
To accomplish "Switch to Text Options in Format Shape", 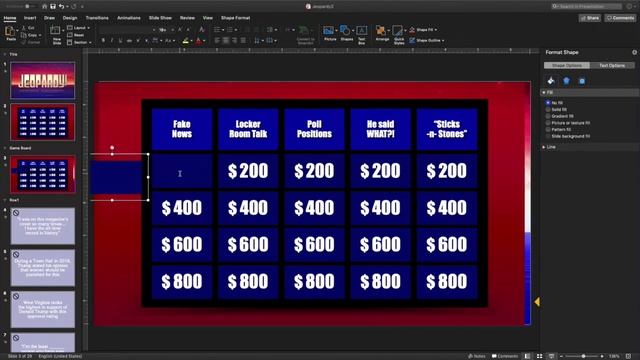I will tap(612, 65).
